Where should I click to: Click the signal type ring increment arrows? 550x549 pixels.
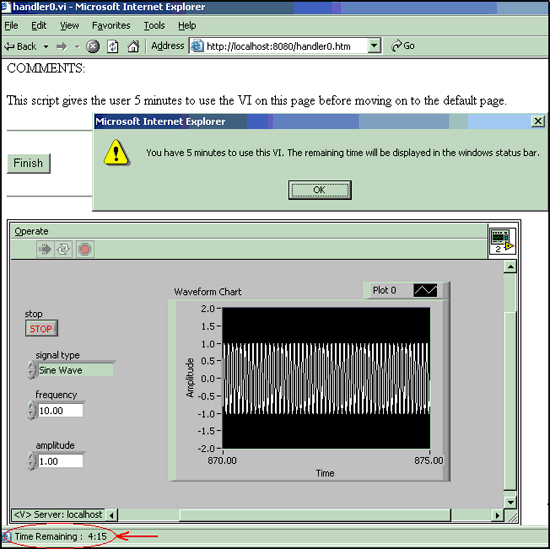coord(31,370)
